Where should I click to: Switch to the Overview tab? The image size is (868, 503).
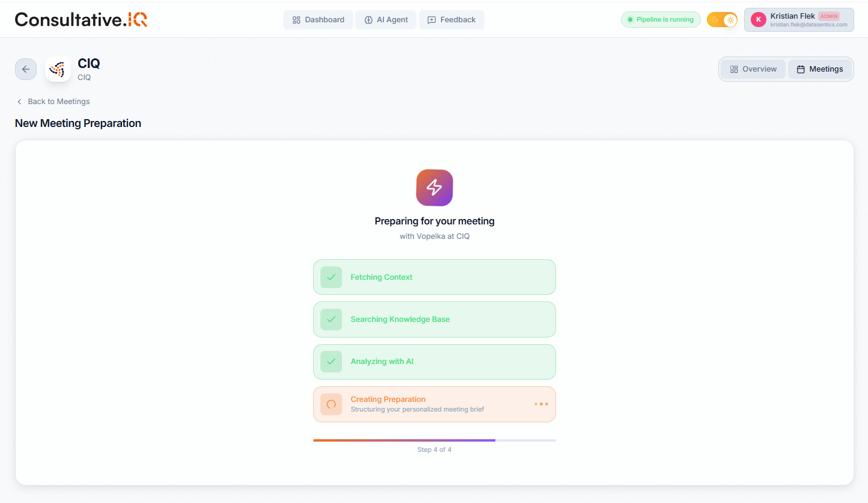point(753,69)
